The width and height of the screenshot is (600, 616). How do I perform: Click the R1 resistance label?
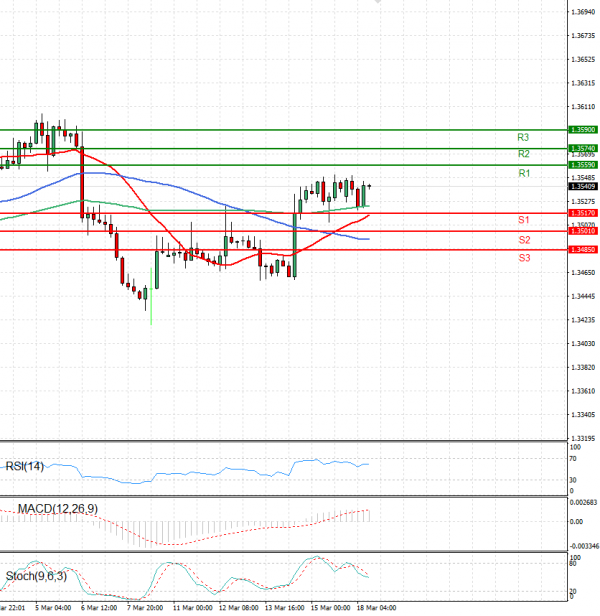(x=524, y=173)
